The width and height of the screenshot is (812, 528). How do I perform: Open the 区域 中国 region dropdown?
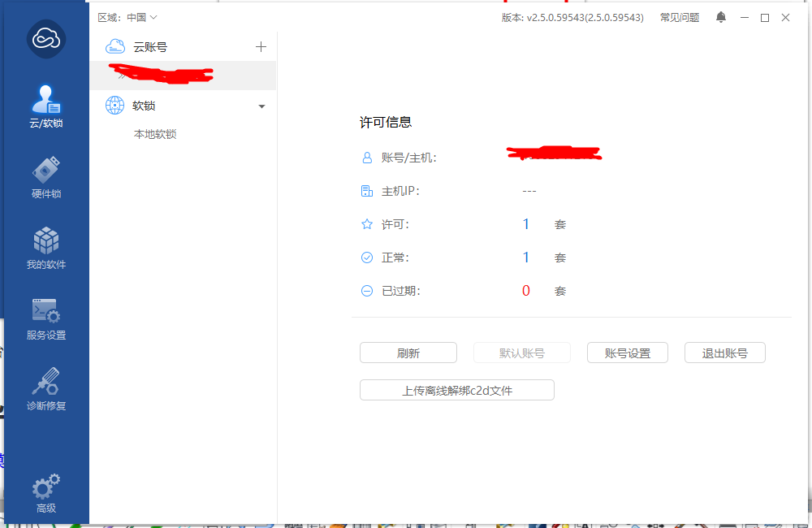click(128, 17)
